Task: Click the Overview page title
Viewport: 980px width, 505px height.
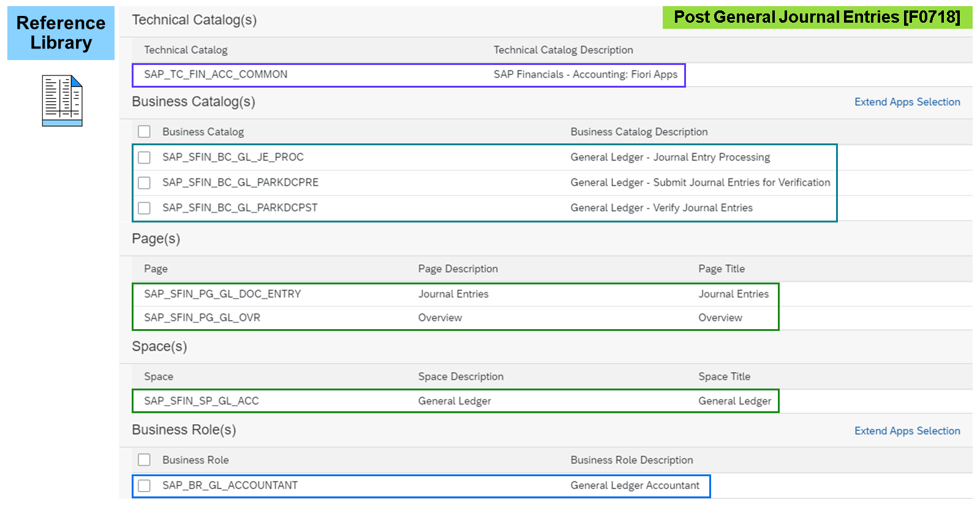Action: point(720,317)
